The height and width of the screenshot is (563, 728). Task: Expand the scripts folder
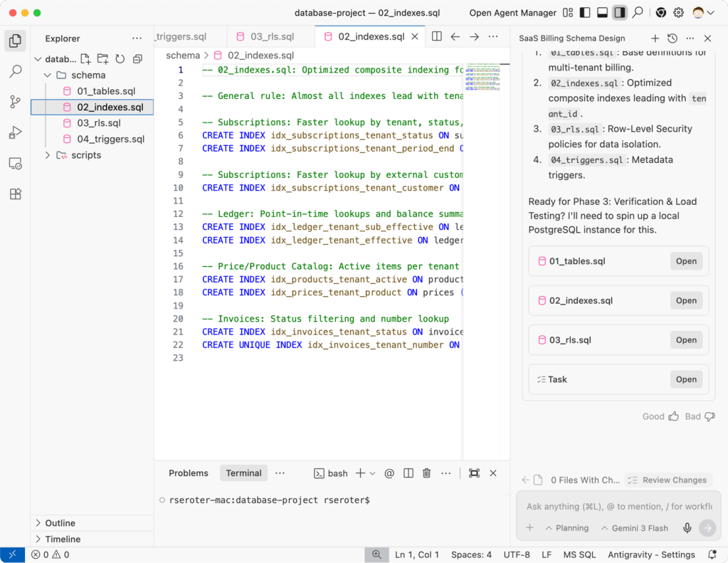click(x=85, y=155)
